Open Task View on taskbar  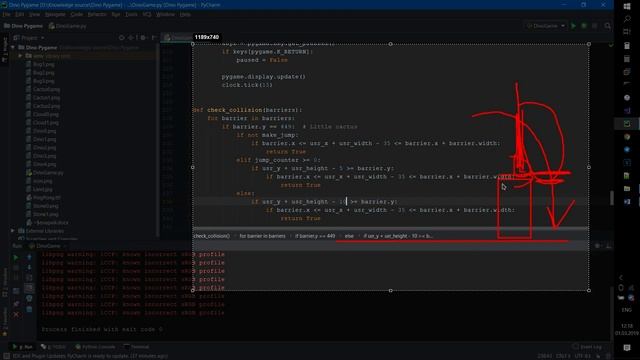[x=627, y=32]
